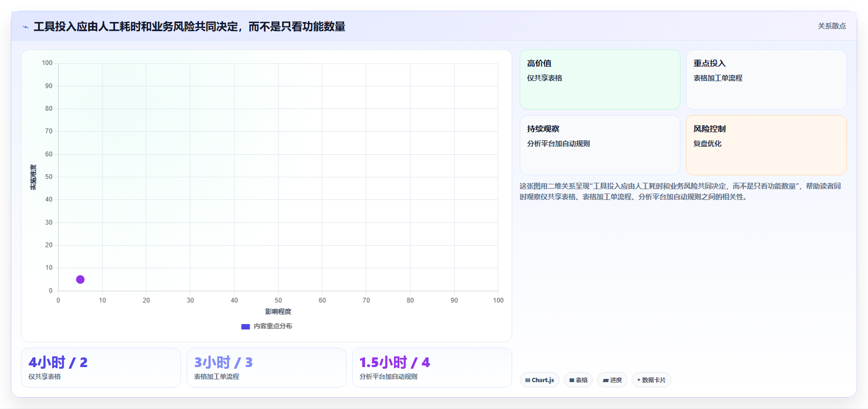Click the 表格 tag chip
This screenshot has height=409, width=868.
(578, 380)
